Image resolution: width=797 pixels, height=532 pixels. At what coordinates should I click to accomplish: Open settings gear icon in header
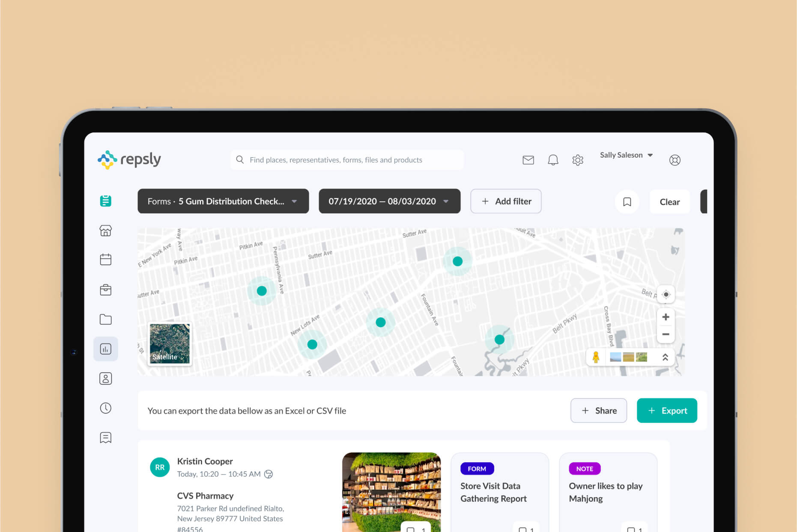click(578, 160)
